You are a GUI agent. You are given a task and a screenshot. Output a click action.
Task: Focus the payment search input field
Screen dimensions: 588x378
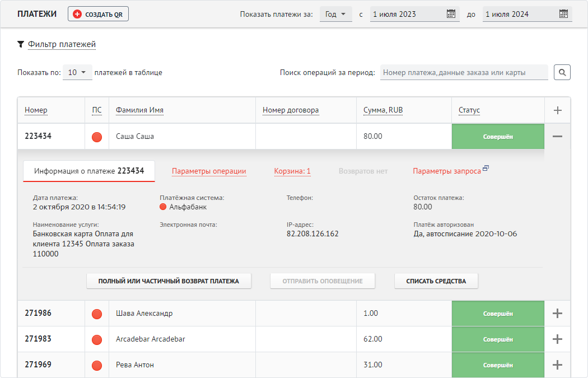[464, 72]
